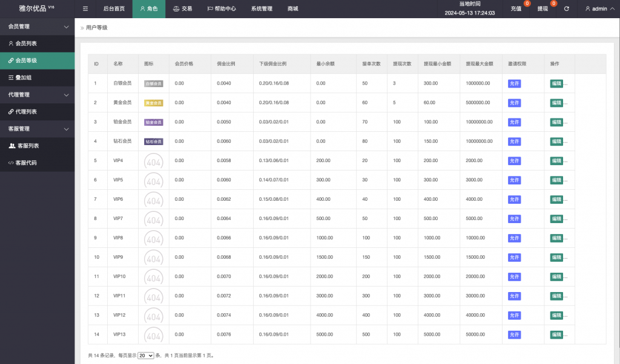The image size is (620, 364).
Task: Open 客服代码 in the sidebar
Action: (x=25, y=163)
